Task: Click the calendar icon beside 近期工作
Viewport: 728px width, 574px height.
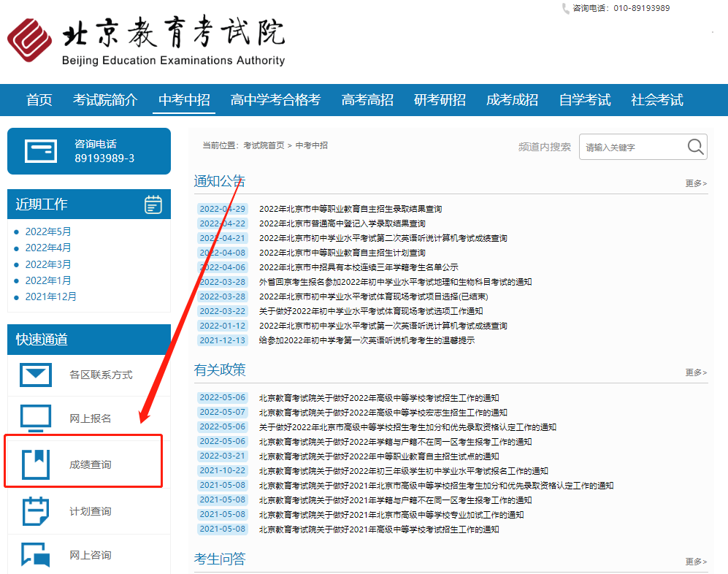Action: pyautogui.click(x=153, y=204)
